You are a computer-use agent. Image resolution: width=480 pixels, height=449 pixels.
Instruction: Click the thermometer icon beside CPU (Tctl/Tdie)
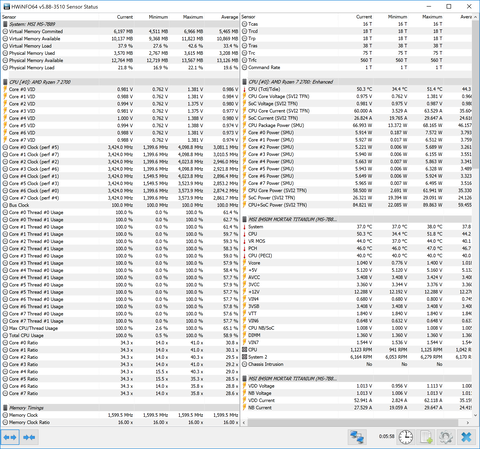pos(244,89)
